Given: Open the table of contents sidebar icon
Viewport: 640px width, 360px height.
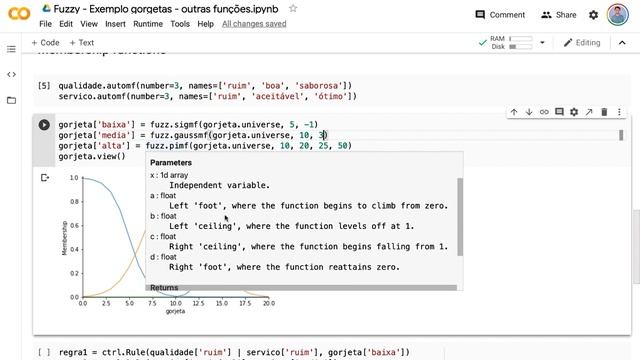Looking at the screenshot, I should (x=11, y=49).
